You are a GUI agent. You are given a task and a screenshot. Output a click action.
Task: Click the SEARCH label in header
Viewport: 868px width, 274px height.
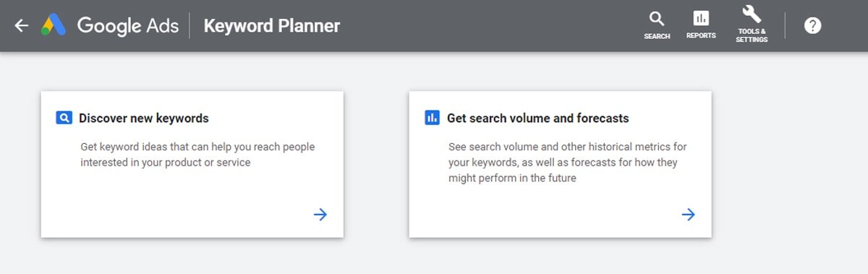click(657, 36)
